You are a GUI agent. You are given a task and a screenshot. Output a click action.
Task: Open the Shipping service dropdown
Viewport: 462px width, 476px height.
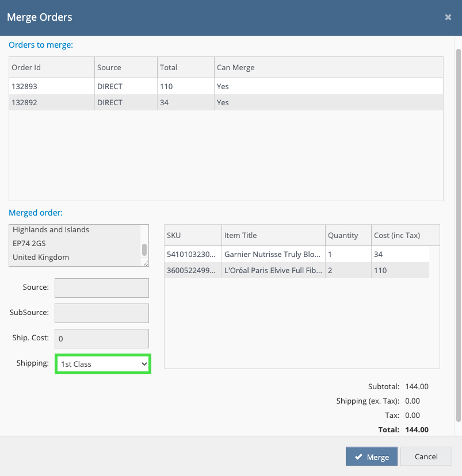click(x=103, y=364)
